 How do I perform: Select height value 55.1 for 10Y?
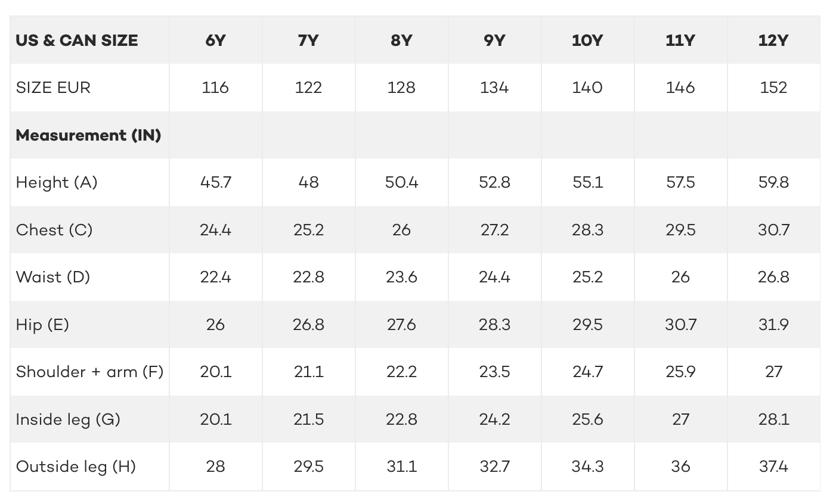(587, 182)
